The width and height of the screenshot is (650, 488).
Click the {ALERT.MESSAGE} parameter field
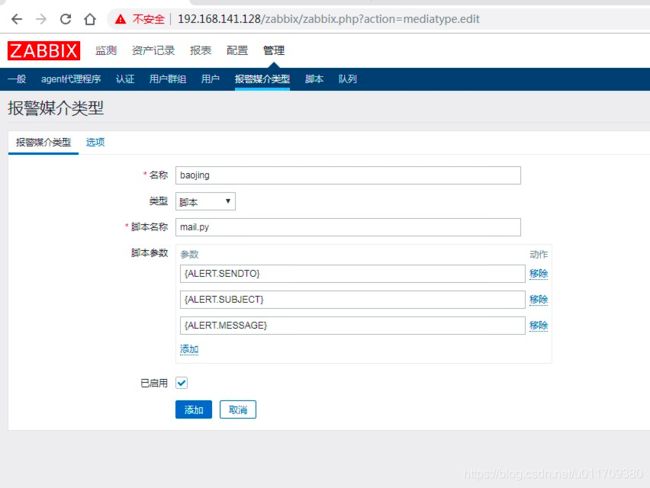pos(352,325)
